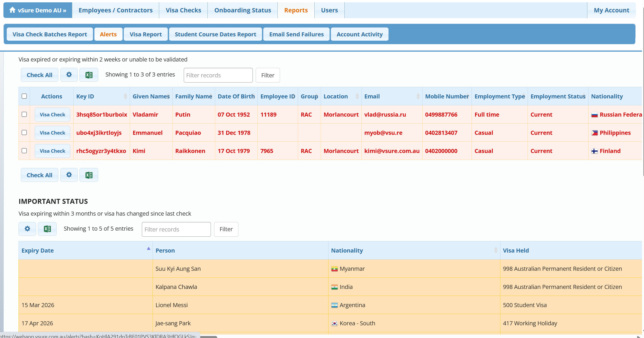
Task: Open the top table settings gear icon
Action: pos(69,75)
